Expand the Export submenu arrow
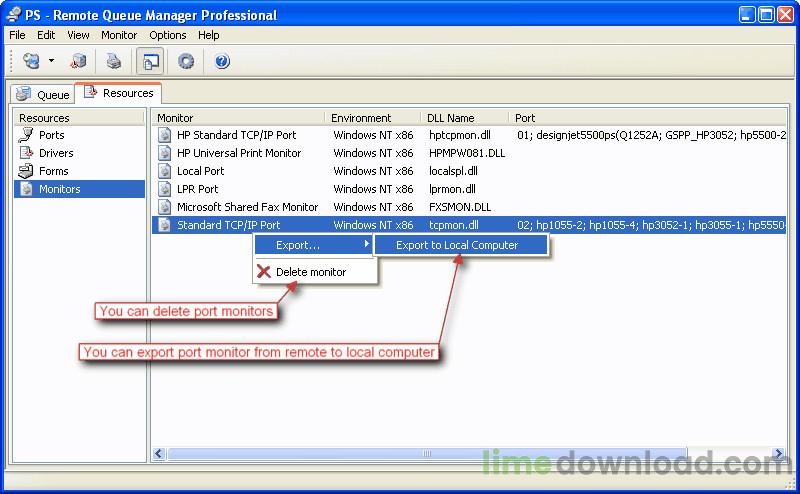Screen dimensions: 800x494 (x=366, y=244)
